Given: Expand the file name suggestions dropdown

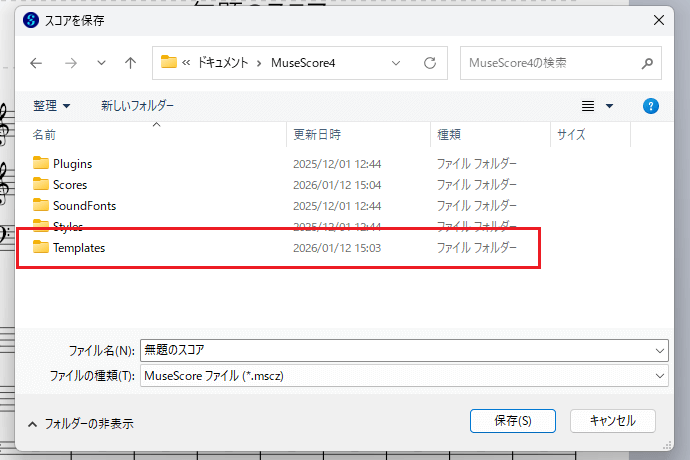Looking at the screenshot, I should 659,350.
